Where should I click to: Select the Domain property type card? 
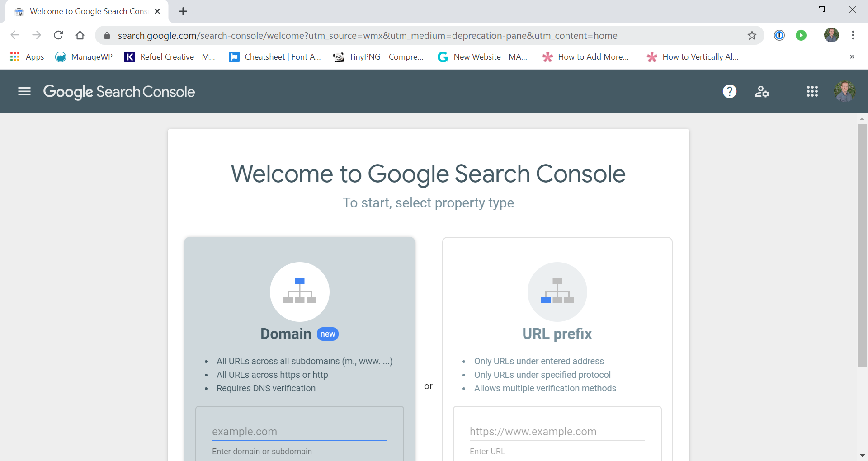click(300, 348)
